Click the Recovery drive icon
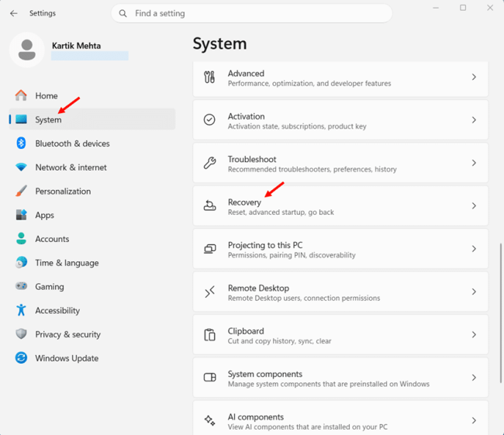This screenshot has height=435, width=504. [209, 205]
